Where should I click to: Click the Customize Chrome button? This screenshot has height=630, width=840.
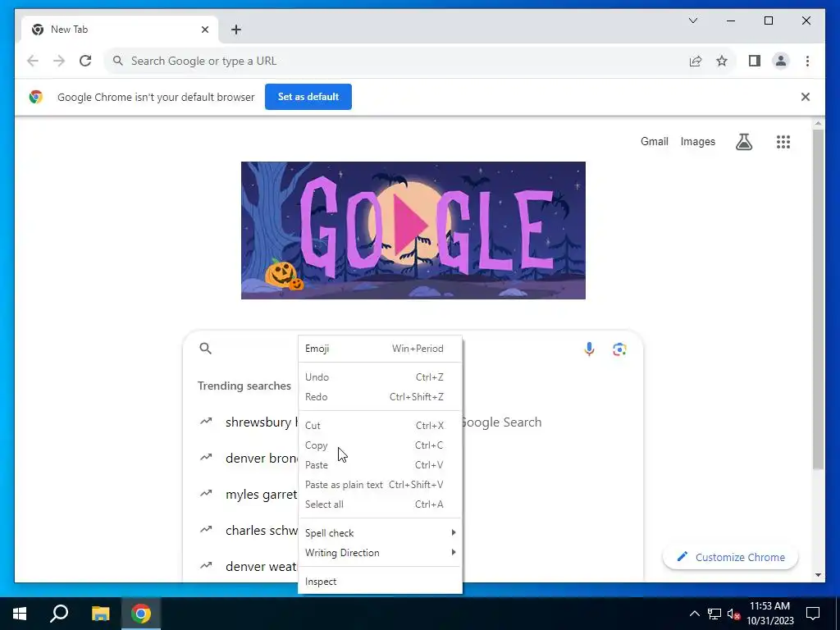coord(730,557)
